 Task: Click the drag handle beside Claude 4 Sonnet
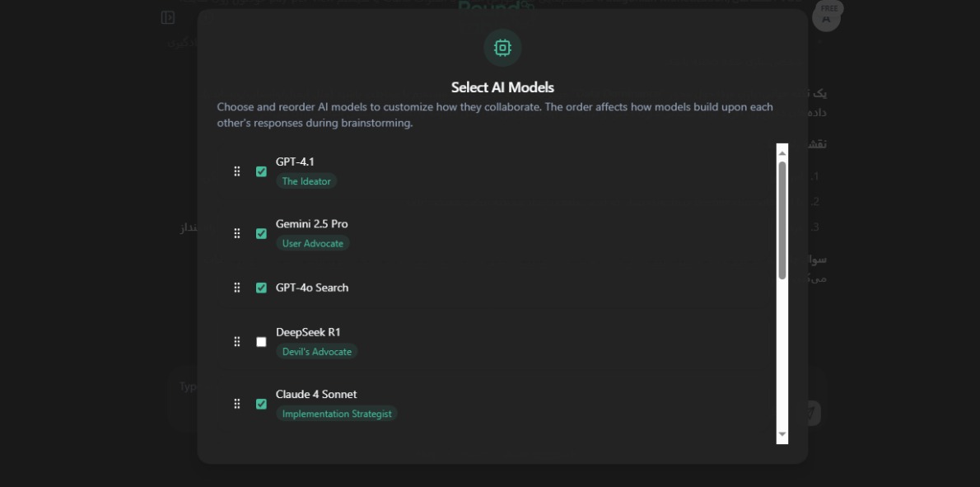(237, 404)
